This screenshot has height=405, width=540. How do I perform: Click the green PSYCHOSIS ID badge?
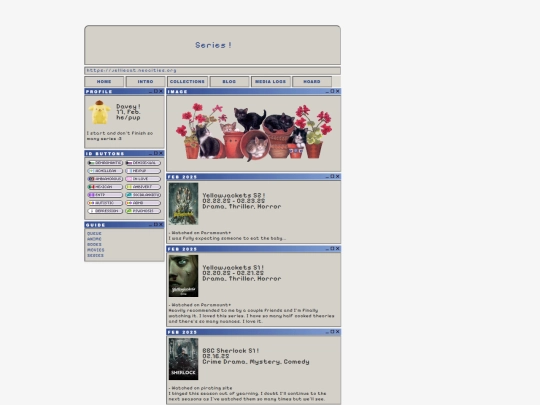tap(143, 211)
